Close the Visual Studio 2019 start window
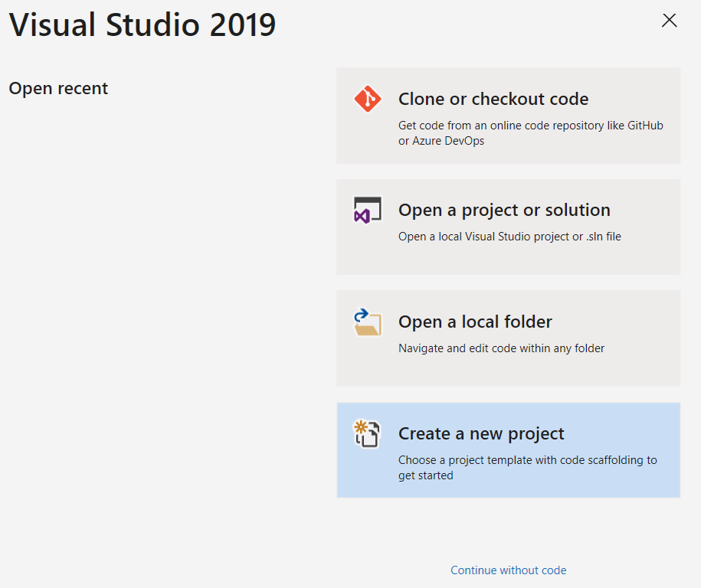 click(669, 21)
